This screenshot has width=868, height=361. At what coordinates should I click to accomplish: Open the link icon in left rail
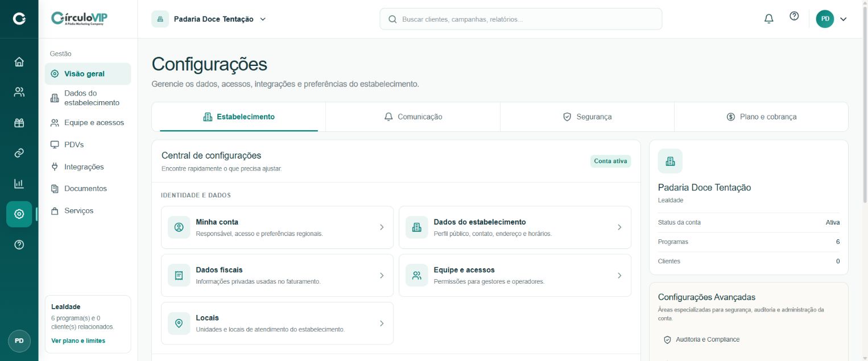[19, 153]
